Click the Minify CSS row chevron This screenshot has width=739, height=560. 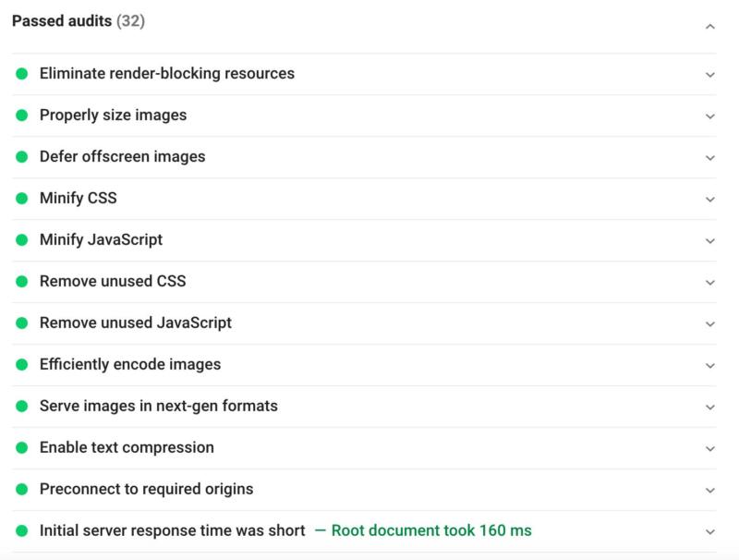[709, 199]
